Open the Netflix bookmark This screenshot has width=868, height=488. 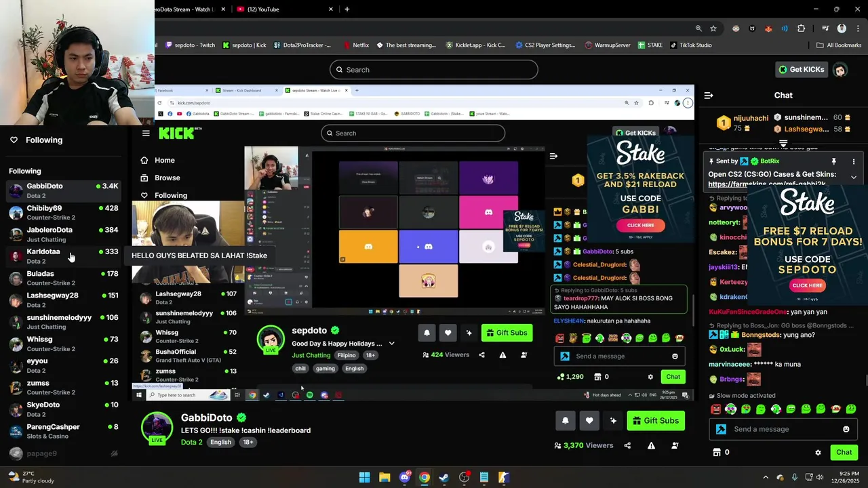click(x=355, y=45)
